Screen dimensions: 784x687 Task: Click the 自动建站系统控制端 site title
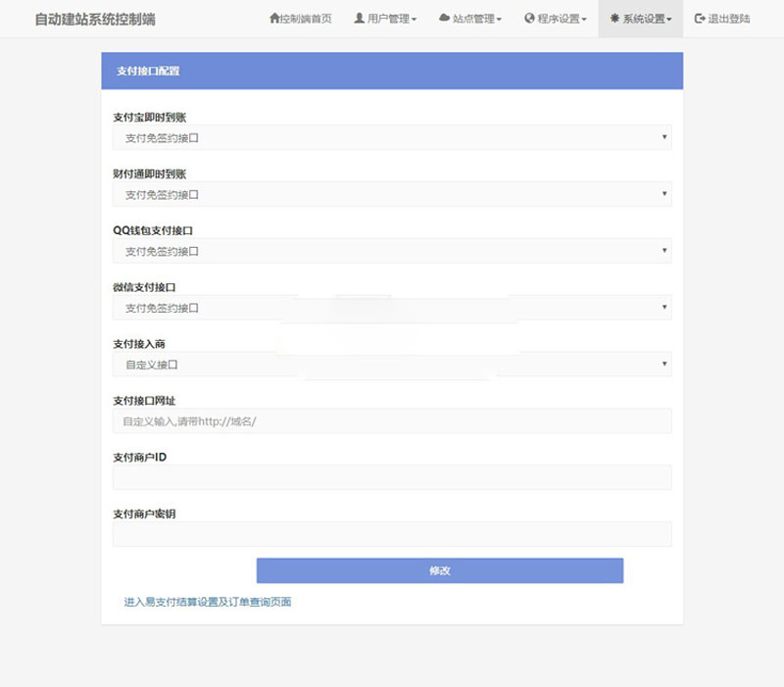pos(95,19)
